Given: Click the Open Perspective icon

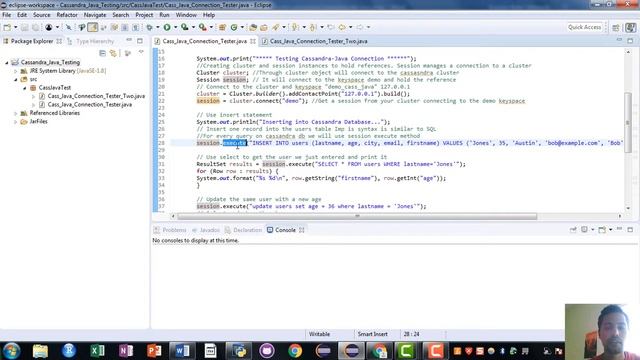Looking at the screenshot, I should (616, 27).
